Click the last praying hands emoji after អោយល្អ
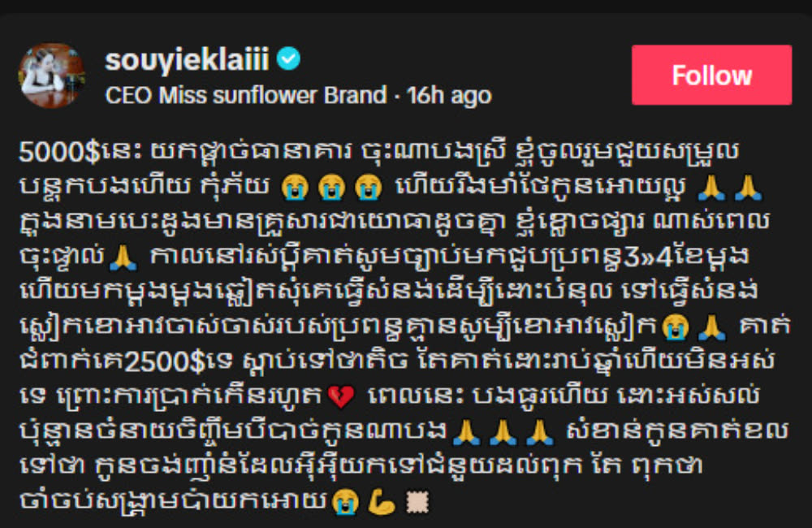This screenshot has width=812, height=528. 748,187
